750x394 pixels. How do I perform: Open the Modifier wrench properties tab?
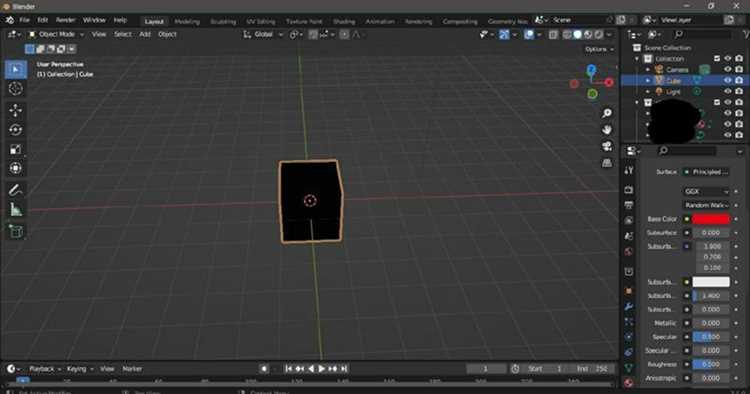(629, 306)
